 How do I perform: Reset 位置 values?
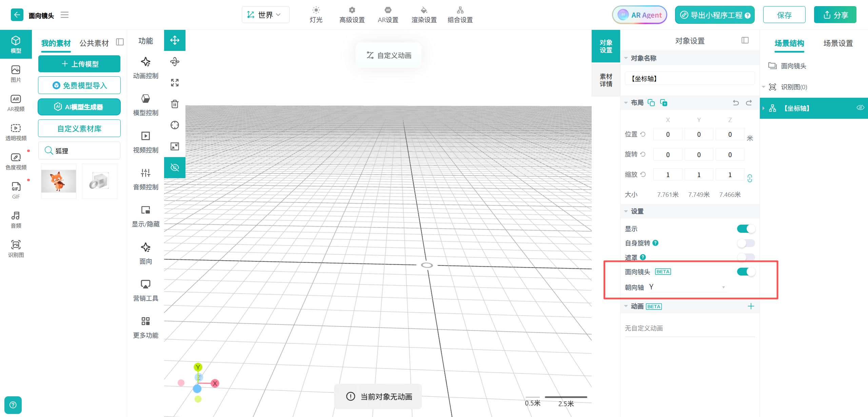643,134
